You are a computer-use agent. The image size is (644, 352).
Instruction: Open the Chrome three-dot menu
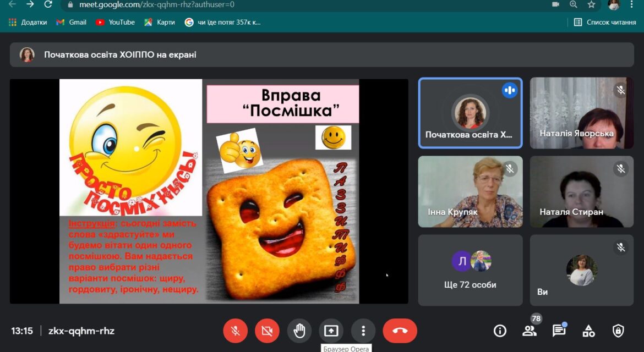pos(632,4)
